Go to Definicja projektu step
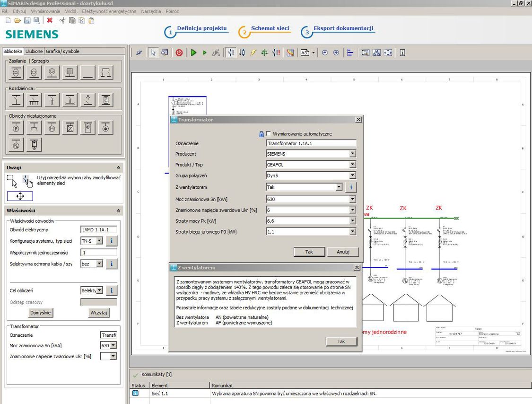 (201, 28)
